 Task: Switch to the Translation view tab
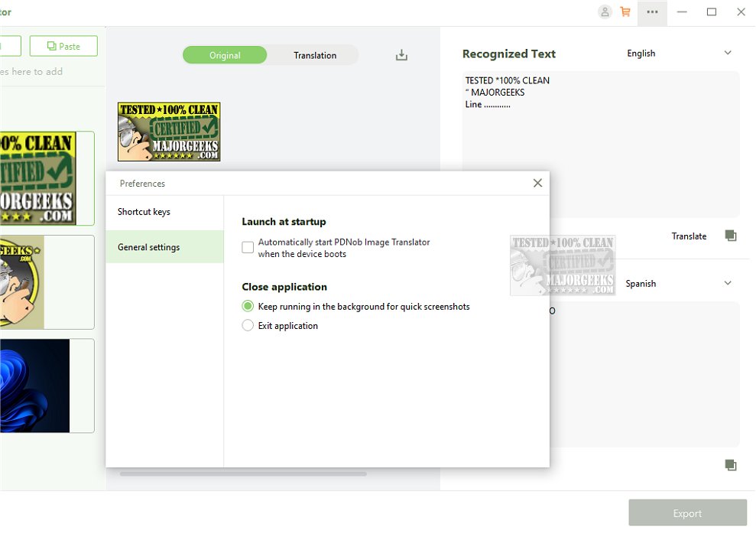point(315,55)
